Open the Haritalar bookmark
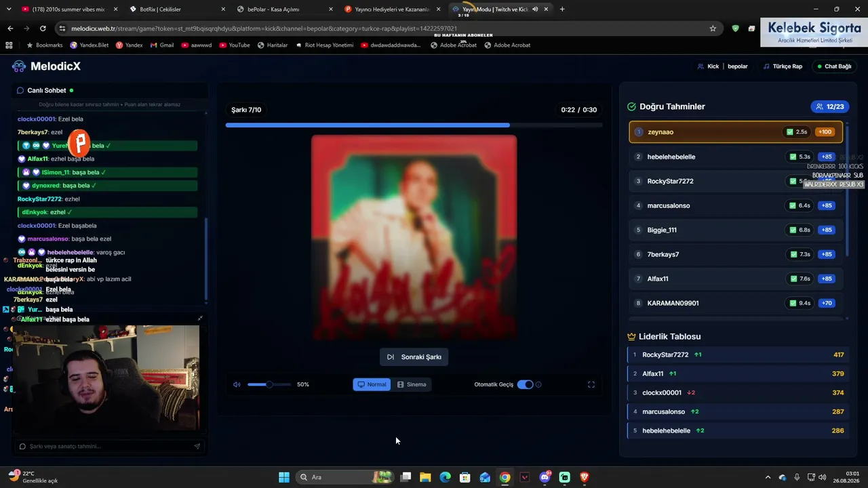This screenshot has height=488, width=868. 272,45
